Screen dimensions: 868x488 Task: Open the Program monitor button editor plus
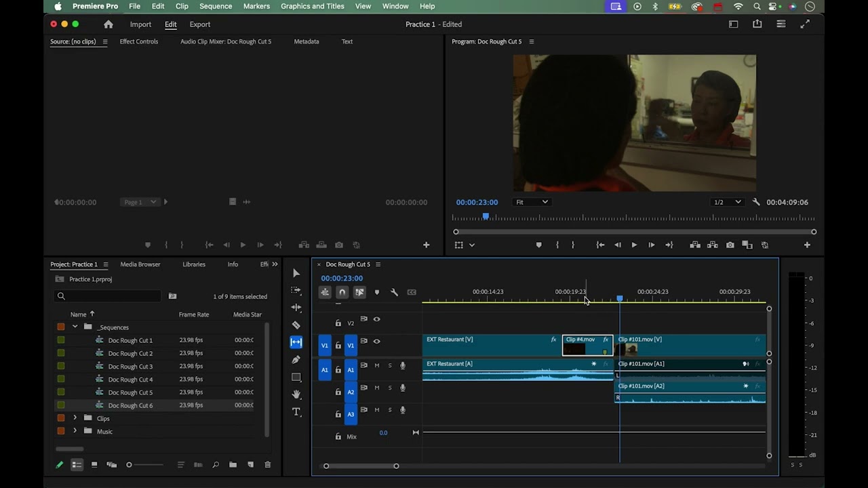coord(807,245)
